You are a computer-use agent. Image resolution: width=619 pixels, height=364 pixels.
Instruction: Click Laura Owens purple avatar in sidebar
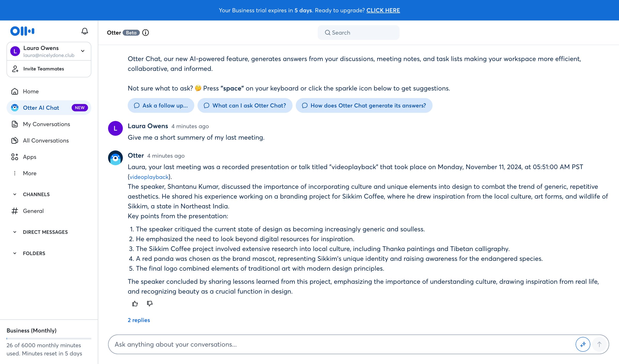pyautogui.click(x=15, y=51)
